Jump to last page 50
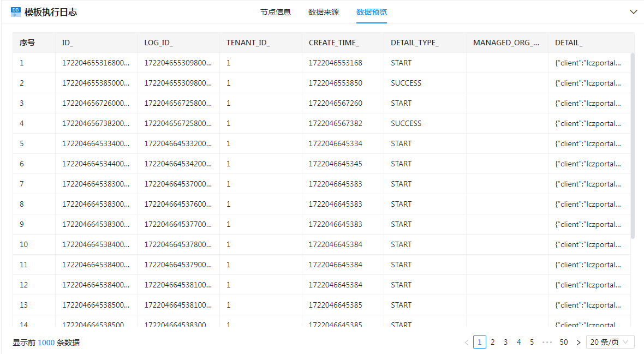Image resolution: width=644 pixels, height=354 pixels. [564, 343]
